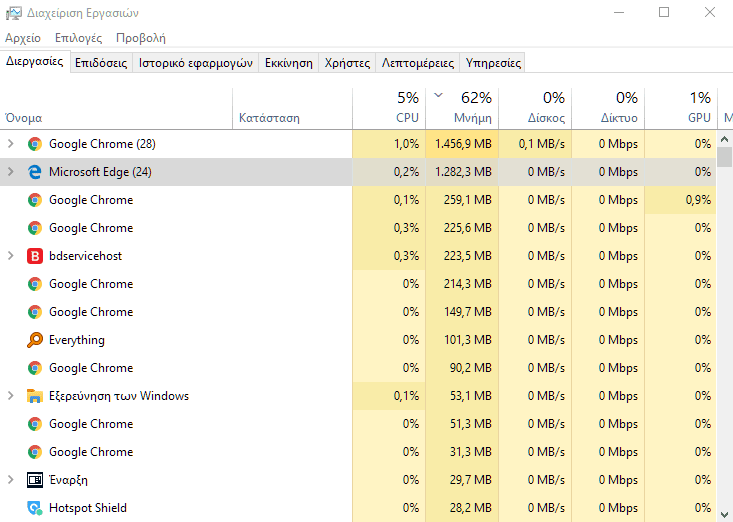Click the Hotspot Shield icon
The height and width of the screenshot is (522, 733).
(x=35, y=508)
